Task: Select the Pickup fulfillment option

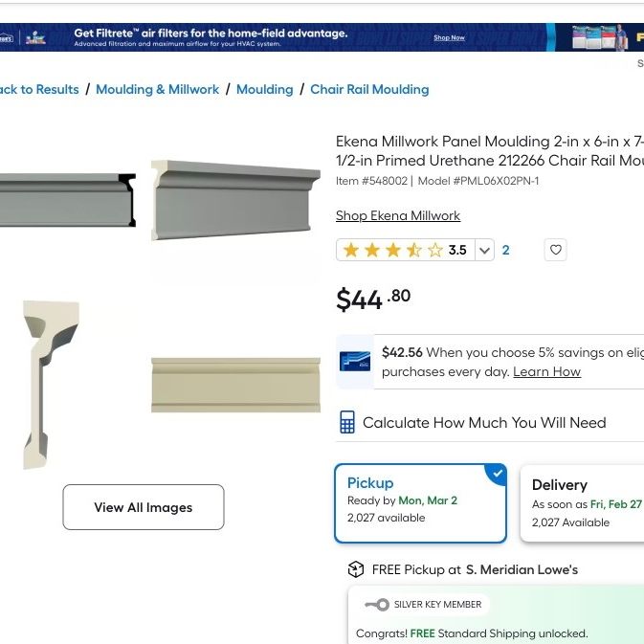Action: click(421, 503)
